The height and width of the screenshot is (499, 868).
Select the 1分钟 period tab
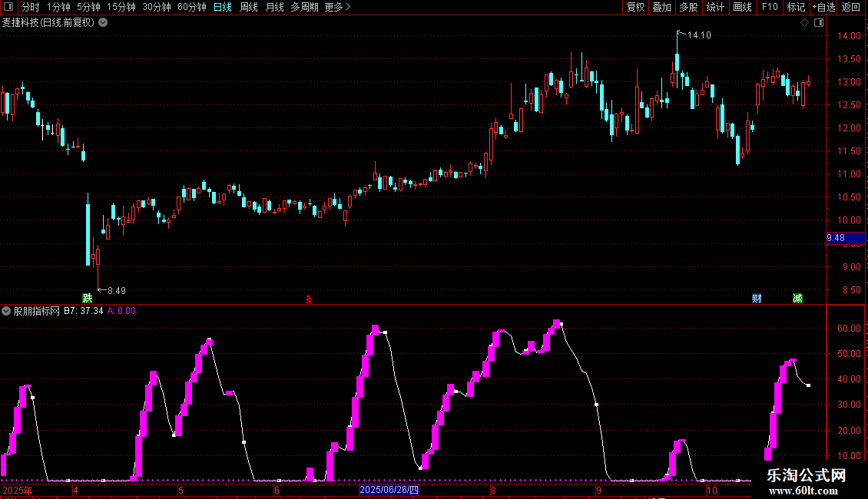point(58,7)
